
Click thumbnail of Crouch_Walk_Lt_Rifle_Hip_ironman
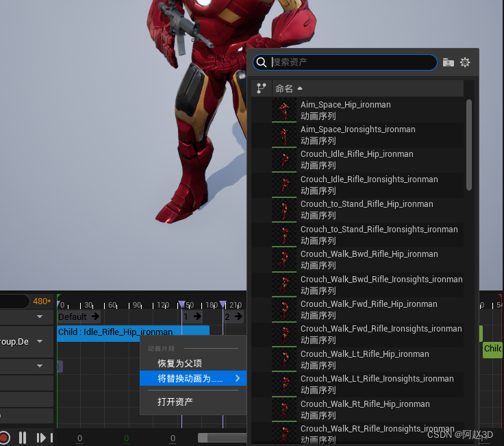coord(284,360)
